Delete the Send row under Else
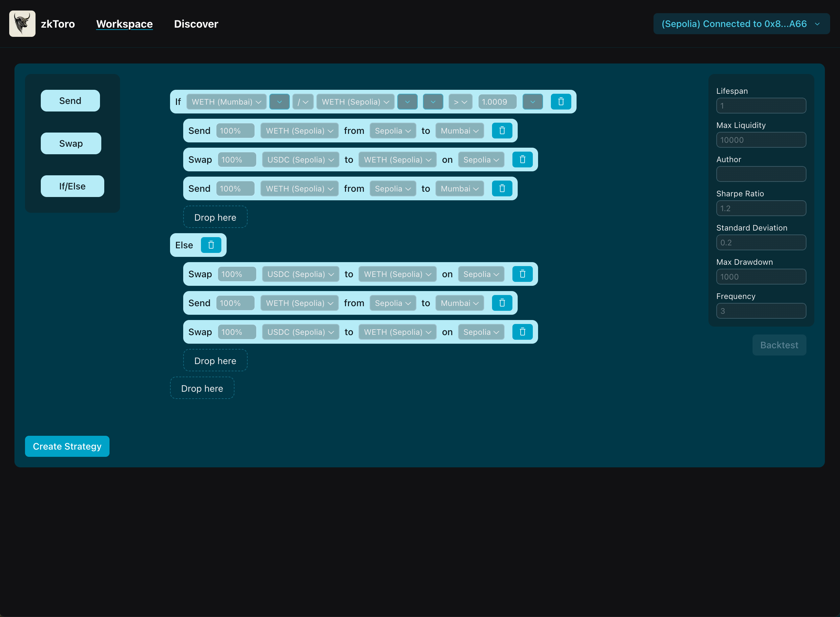 (x=502, y=303)
